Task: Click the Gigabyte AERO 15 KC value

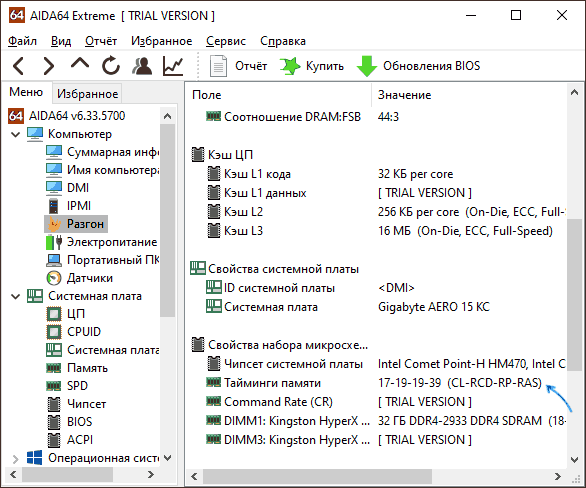Action: pos(434,307)
